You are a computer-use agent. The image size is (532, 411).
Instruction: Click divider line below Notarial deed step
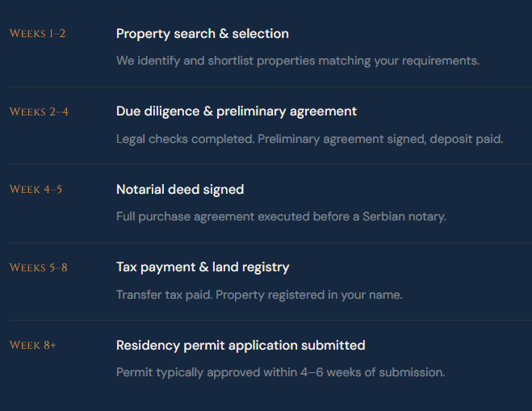(x=266, y=242)
